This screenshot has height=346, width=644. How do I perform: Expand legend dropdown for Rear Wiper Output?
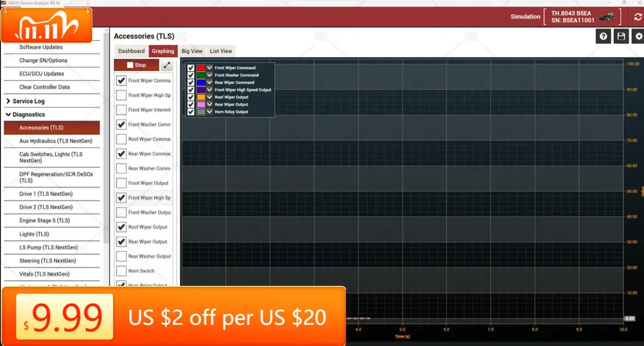(x=209, y=104)
